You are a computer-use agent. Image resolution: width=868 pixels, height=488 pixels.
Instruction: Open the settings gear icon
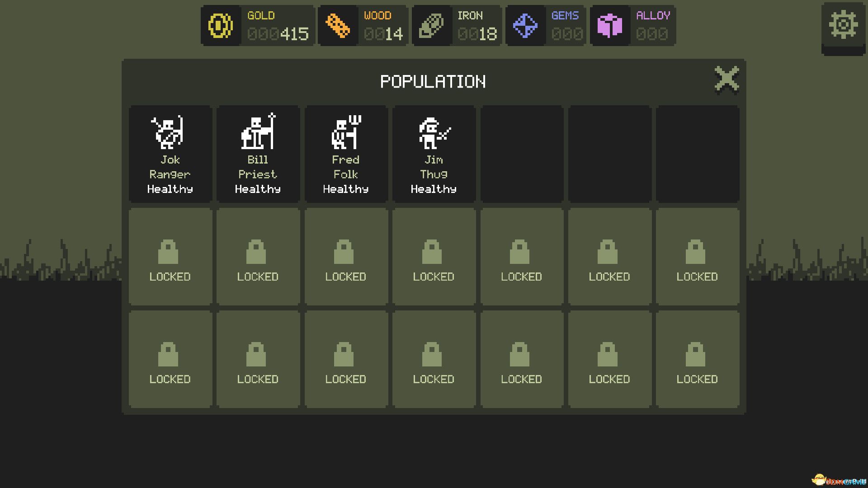coord(843,26)
